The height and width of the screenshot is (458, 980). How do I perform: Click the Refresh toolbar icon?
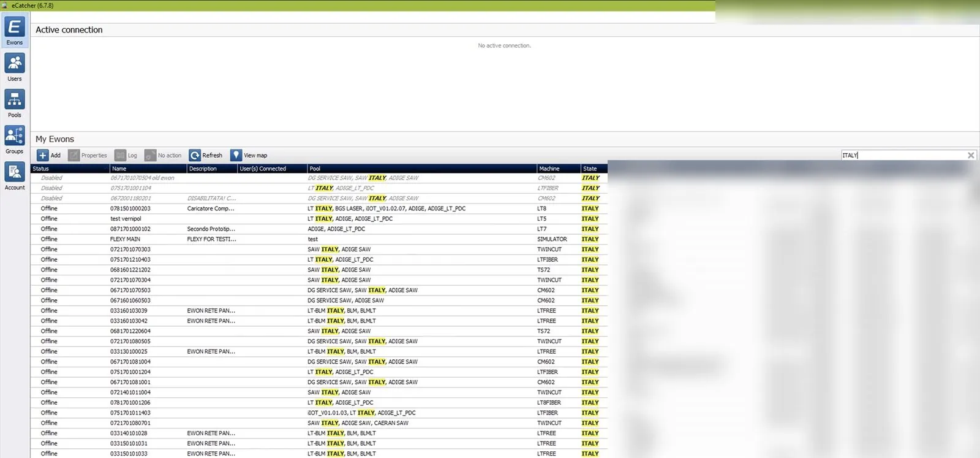click(195, 155)
